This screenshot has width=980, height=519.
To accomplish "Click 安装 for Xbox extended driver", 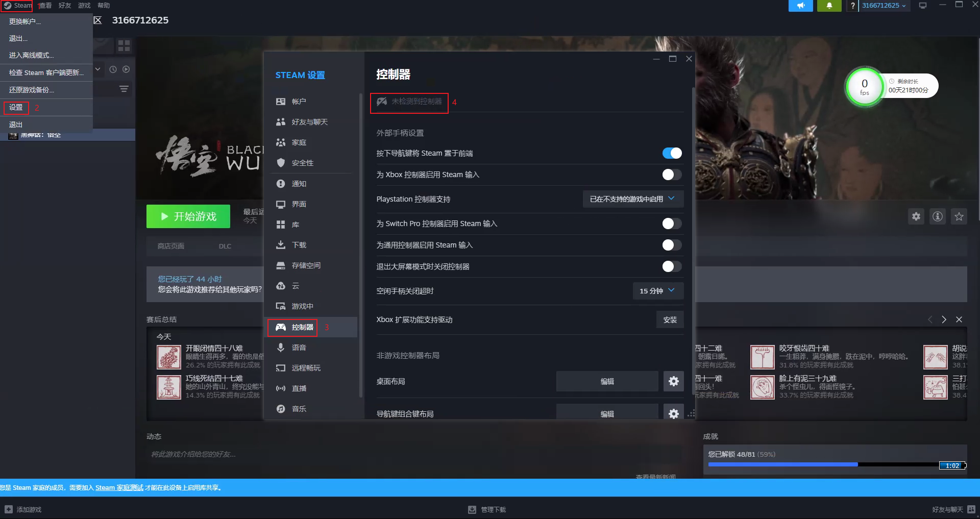I will 670,319.
